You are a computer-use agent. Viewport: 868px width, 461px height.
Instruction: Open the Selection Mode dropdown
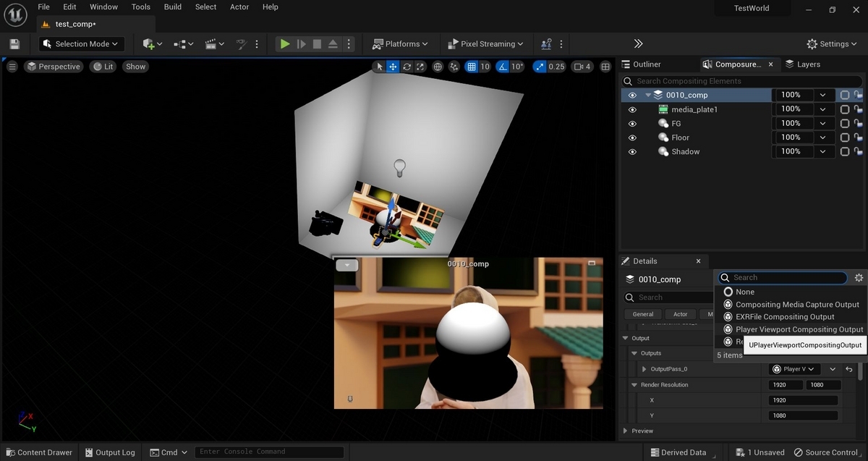coord(82,44)
